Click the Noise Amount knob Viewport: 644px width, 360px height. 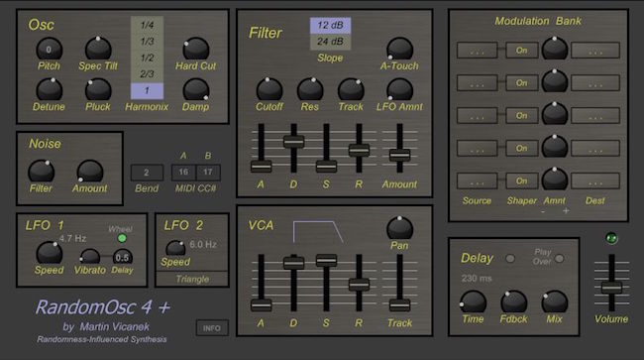coord(89,171)
